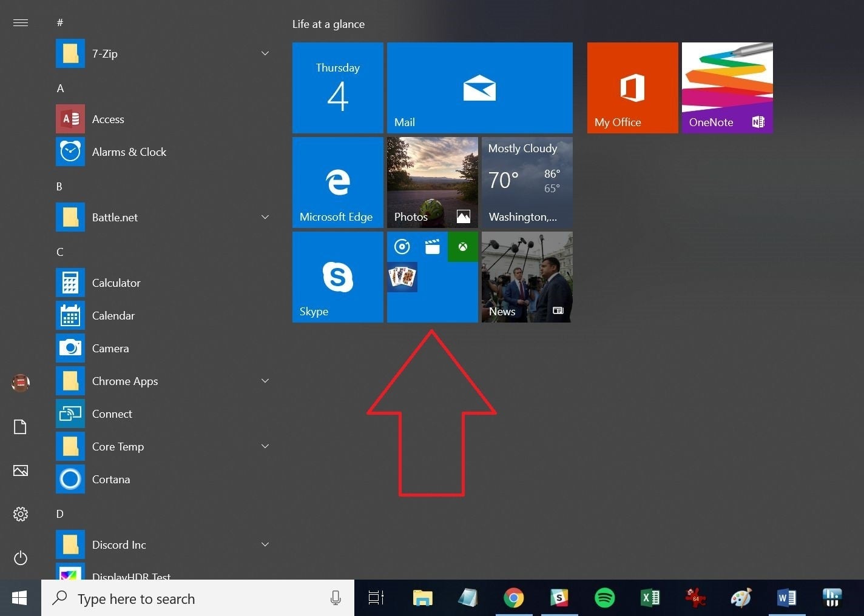Image resolution: width=864 pixels, height=616 pixels.
Task: Expand the 7-Zip folder chevron
Action: 265,53
